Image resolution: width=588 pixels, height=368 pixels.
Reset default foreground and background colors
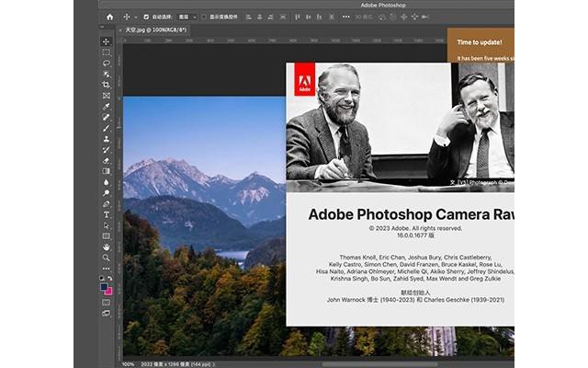pyautogui.click(x=102, y=278)
